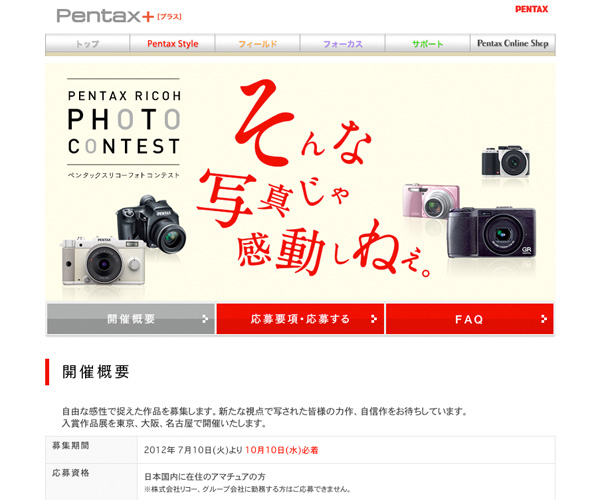Click the arrow icon on 応募要項 button

point(374,319)
